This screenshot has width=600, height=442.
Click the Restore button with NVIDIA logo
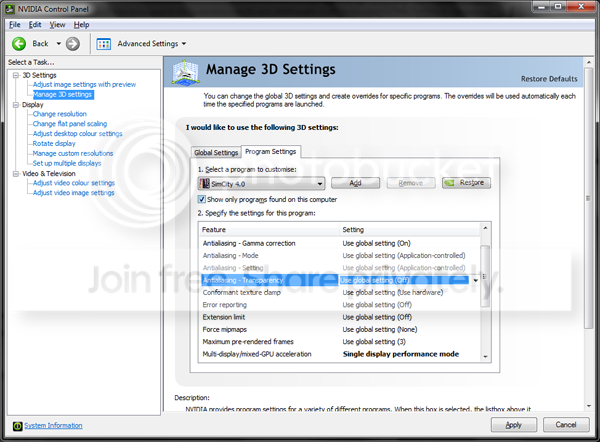466,183
